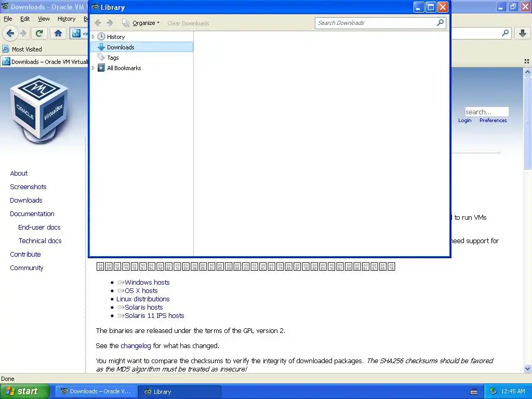Focus the website search box
Screen dimensions: 532x399
(x=486, y=112)
